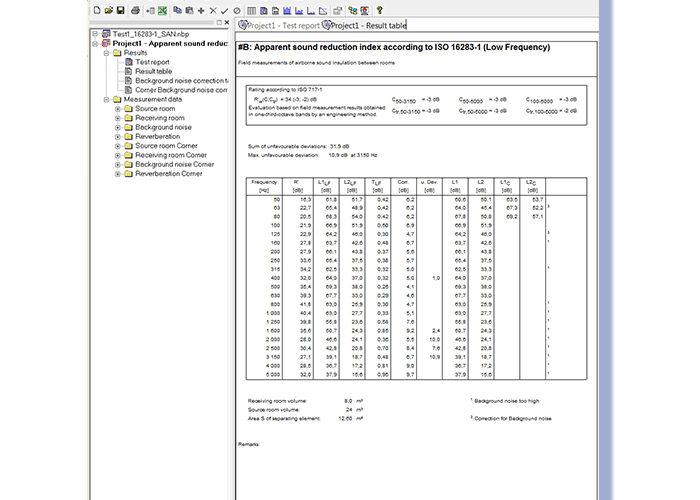Screen dimensions: 700x500
Task: Click the '1 000' frequency cell in table
Action: pos(272,313)
